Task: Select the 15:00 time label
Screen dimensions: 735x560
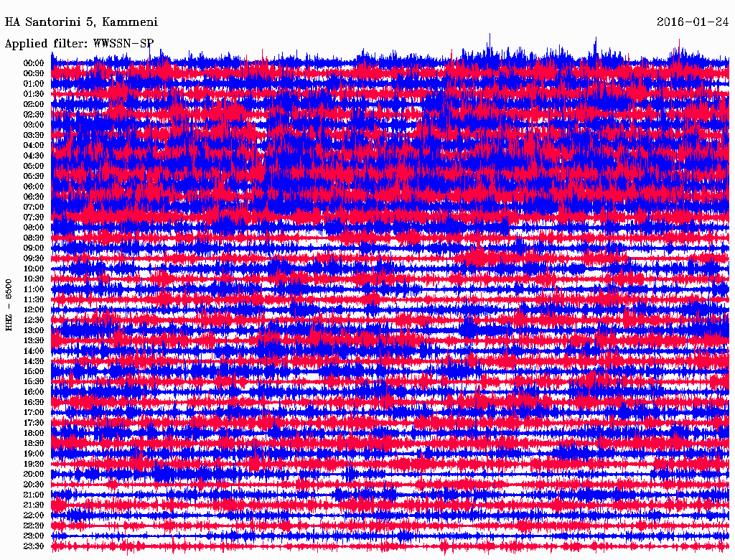Action: [33, 371]
